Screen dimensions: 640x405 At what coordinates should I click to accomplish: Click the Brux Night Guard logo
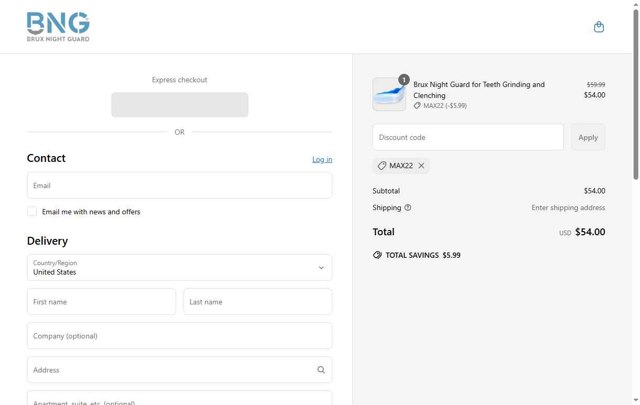pyautogui.click(x=58, y=27)
